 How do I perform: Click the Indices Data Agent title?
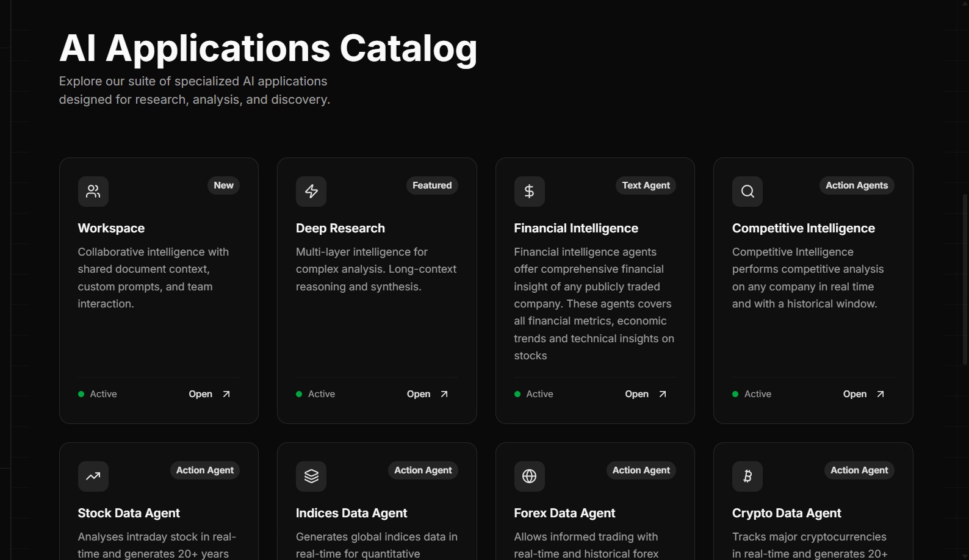pos(351,513)
